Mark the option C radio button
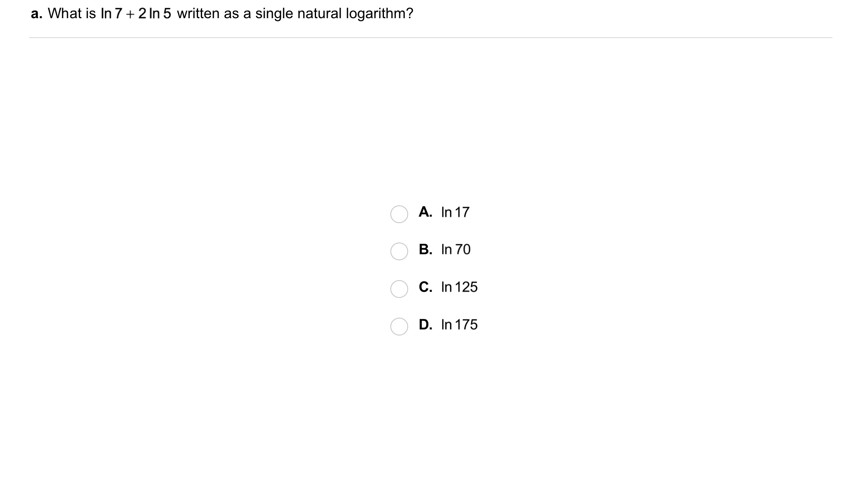 coord(399,289)
